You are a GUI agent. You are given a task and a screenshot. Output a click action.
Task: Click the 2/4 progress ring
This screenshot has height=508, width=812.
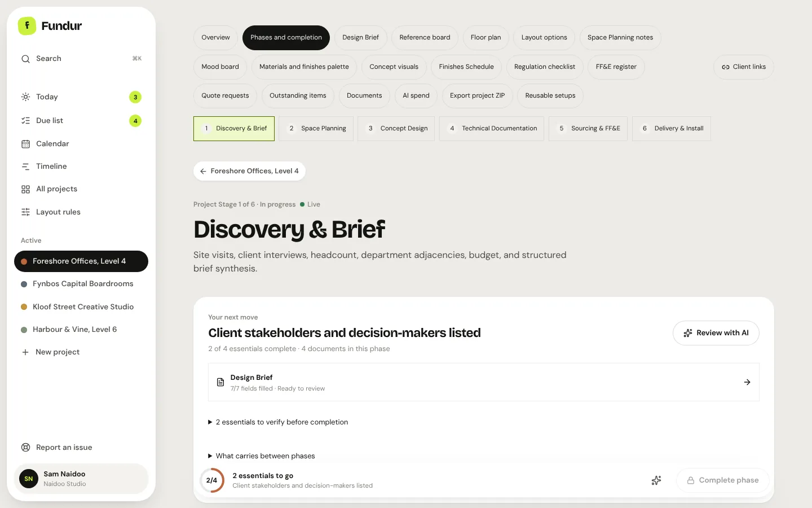click(212, 480)
